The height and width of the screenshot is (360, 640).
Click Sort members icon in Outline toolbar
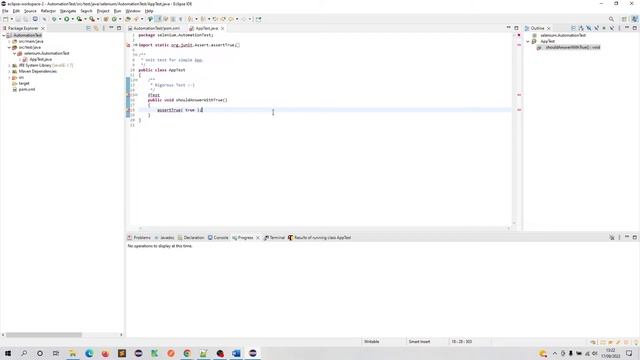coord(581,28)
